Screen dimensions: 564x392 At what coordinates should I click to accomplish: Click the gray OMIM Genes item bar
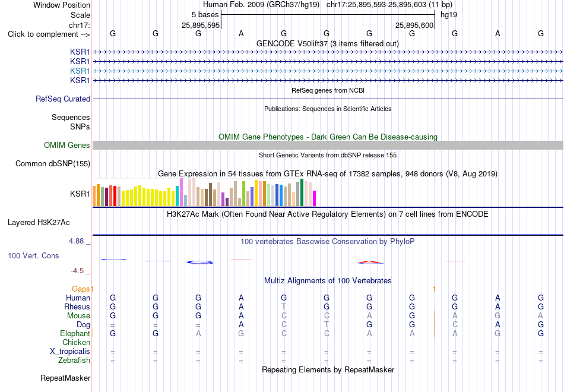tap(328, 145)
